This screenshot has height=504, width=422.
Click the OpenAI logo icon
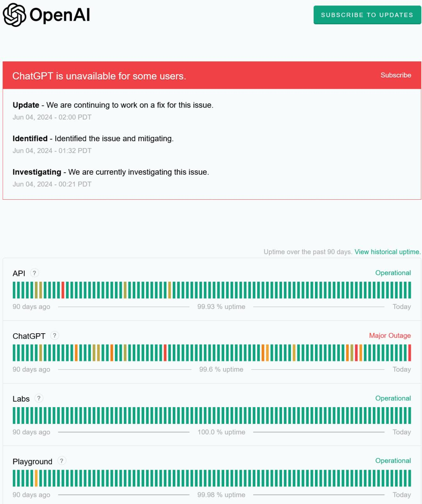point(14,15)
